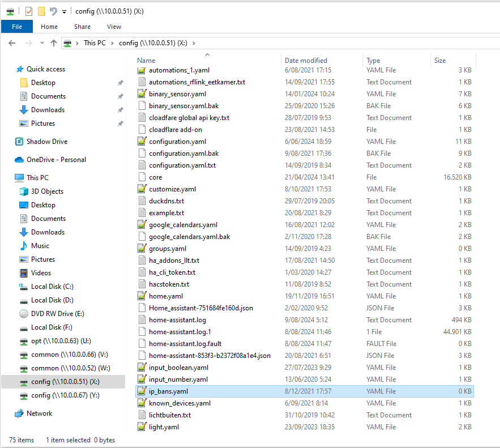Click the core file icon
This screenshot has width=500, height=448.
142,177
